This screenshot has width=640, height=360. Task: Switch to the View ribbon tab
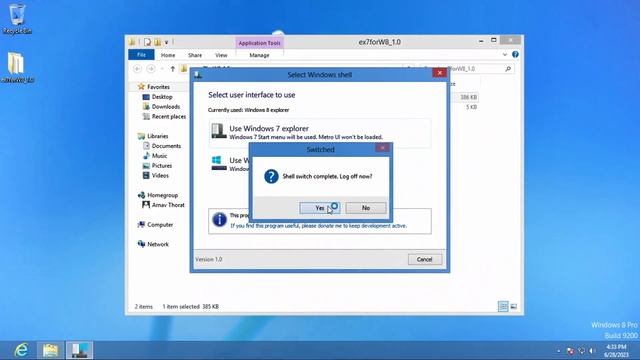tap(221, 55)
